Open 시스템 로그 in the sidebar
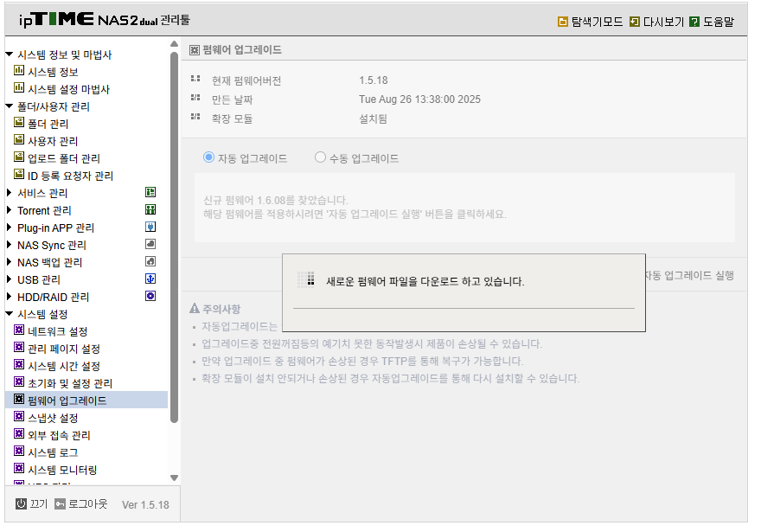 [53, 452]
